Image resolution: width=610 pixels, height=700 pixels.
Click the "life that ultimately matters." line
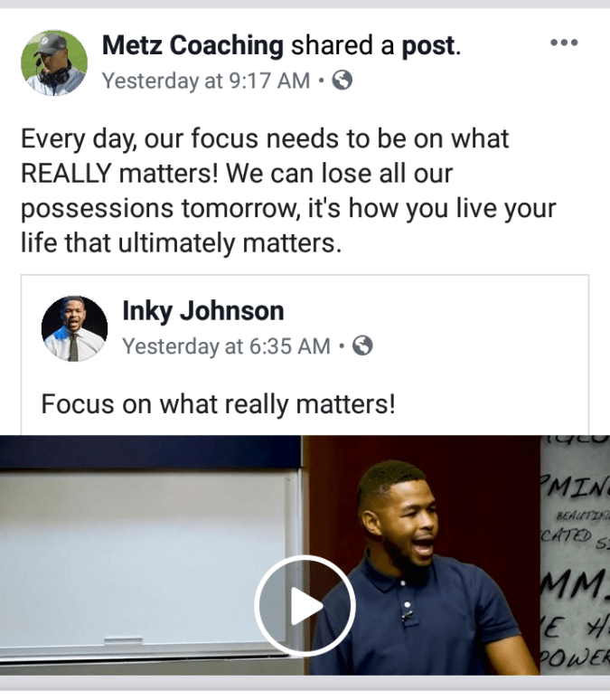(181, 243)
